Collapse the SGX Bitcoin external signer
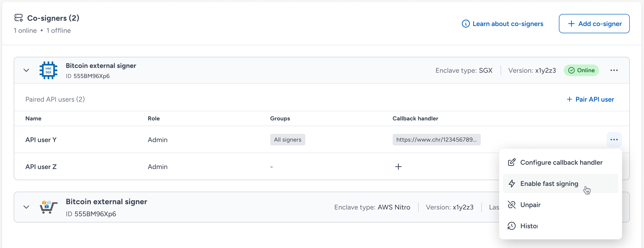This screenshot has height=248, width=644. tap(26, 71)
